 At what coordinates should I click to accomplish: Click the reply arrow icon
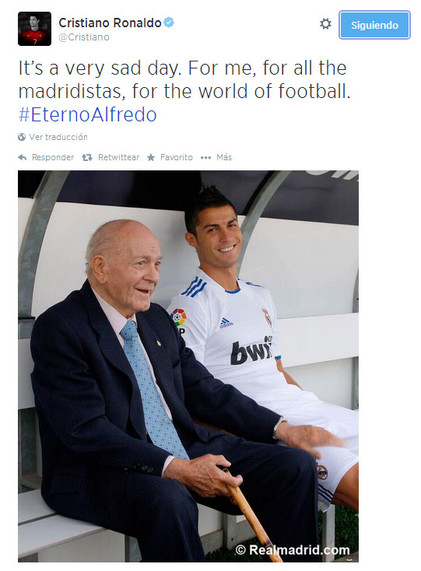coord(22,157)
